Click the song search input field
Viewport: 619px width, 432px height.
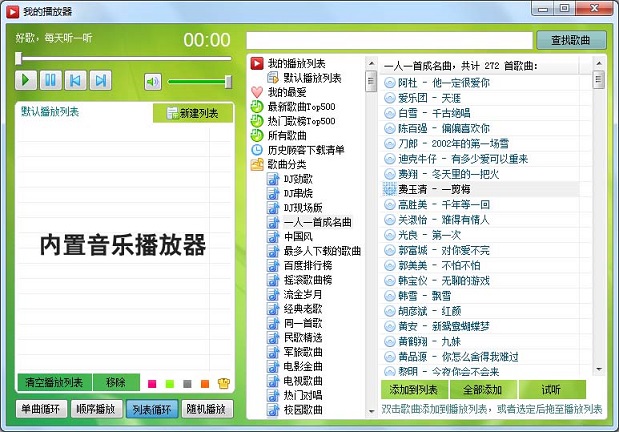point(390,40)
